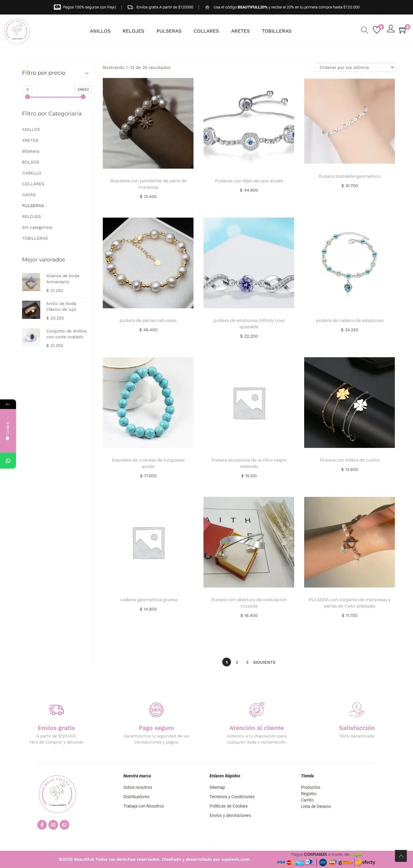Open the user account icon
The width and height of the screenshot is (413, 868).
point(390,29)
